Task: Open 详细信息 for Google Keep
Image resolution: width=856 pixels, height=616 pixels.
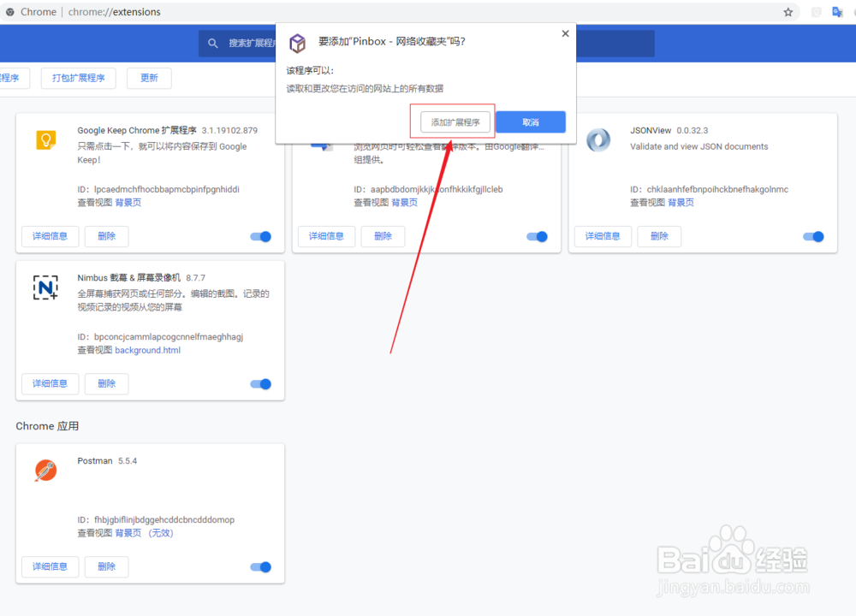Action: click(50, 236)
